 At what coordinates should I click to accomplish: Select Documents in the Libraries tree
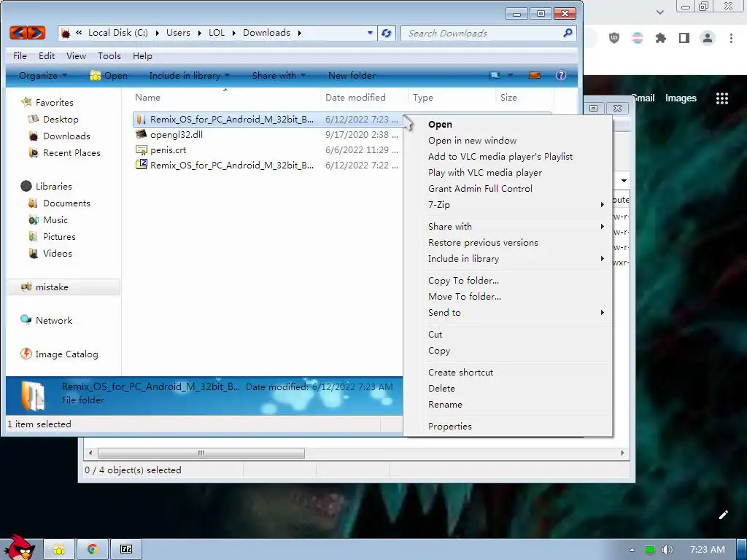click(x=66, y=203)
